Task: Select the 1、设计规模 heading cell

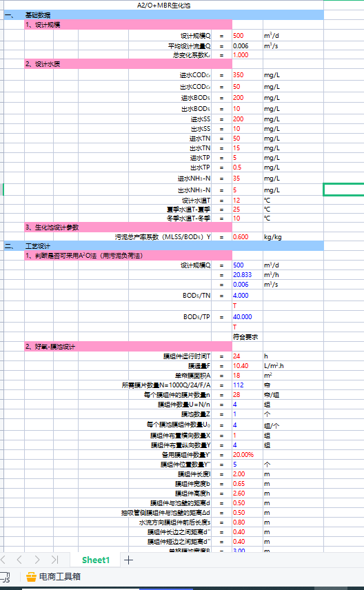Action: [128, 25]
